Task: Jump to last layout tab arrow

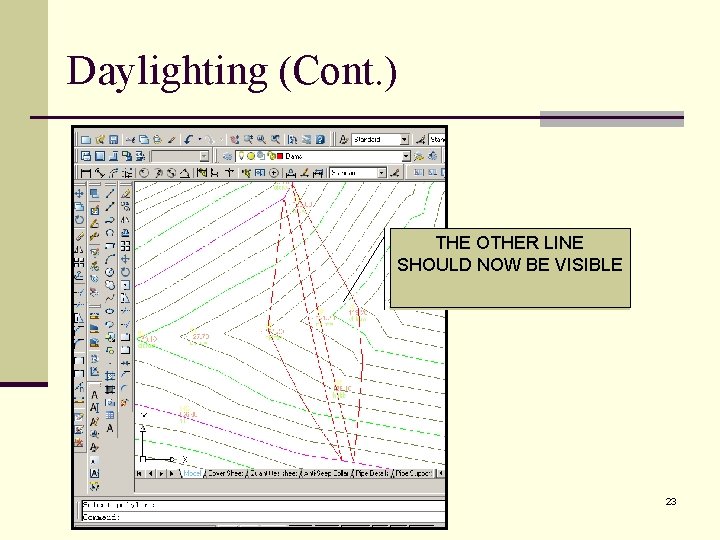Action: coord(172,473)
